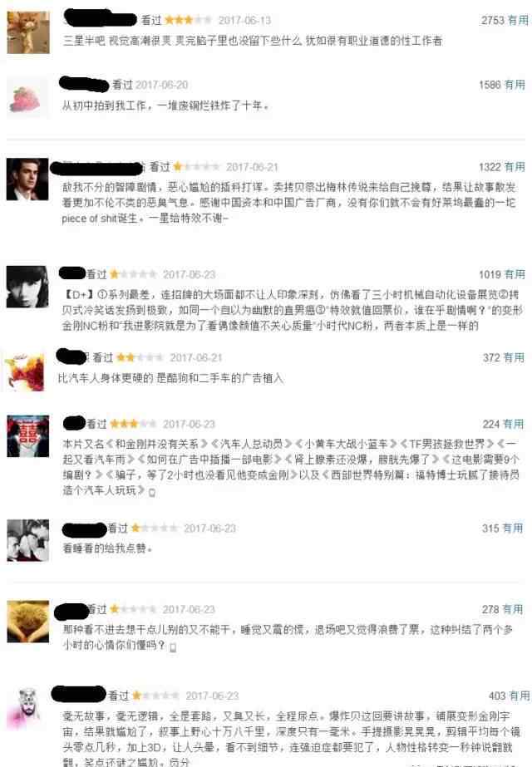Click the red-orange flower avatar

click(x=26, y=373)
